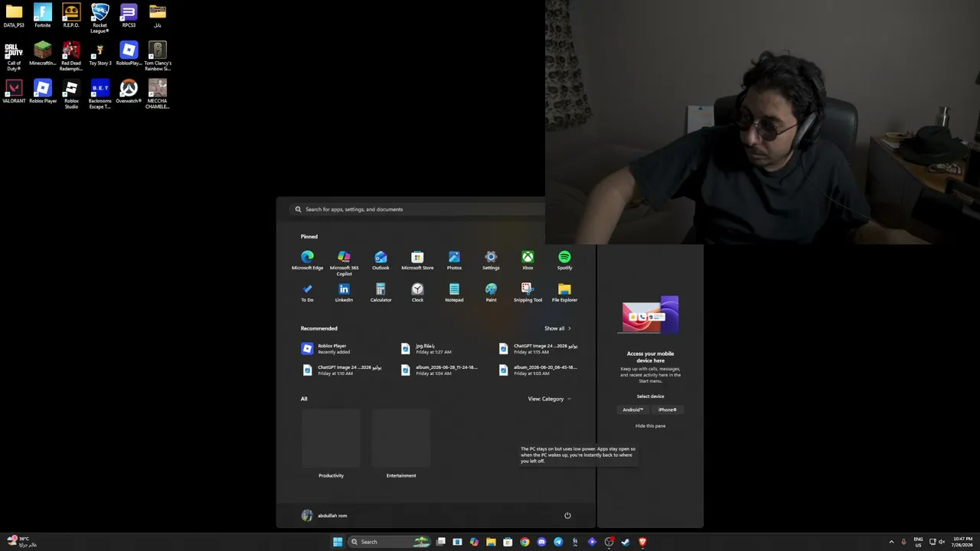Open the clock and date flyout

[962, 542]
